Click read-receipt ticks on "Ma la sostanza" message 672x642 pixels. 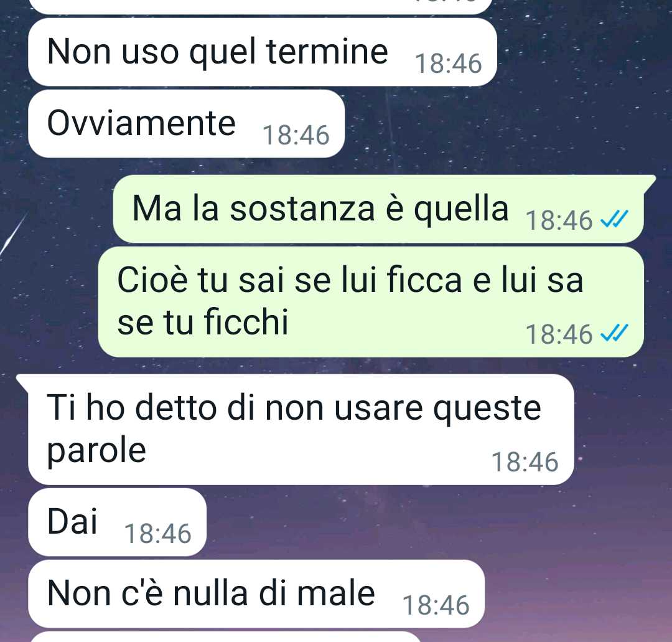coord(614,219)
